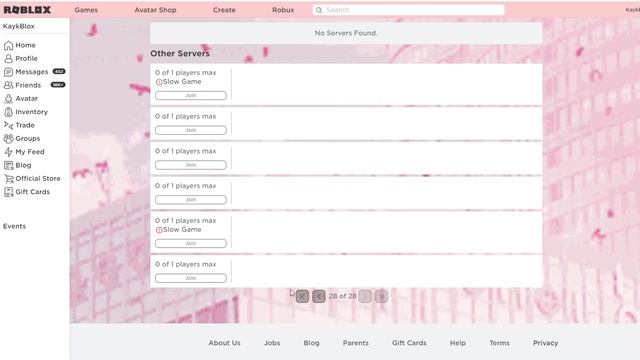This screenshot has width=640, height=360.
Task: Open the Privacy footer link
Action: pos(545,343)
